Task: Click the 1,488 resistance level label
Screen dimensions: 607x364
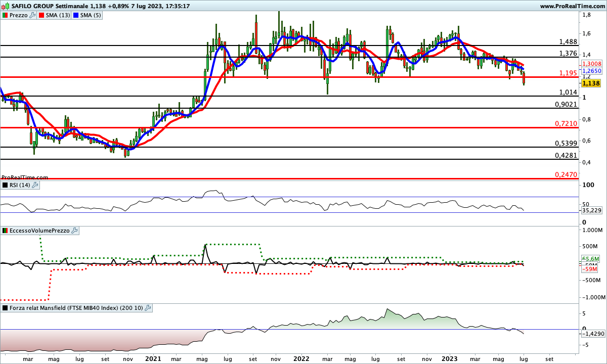Action: (568, 41)
